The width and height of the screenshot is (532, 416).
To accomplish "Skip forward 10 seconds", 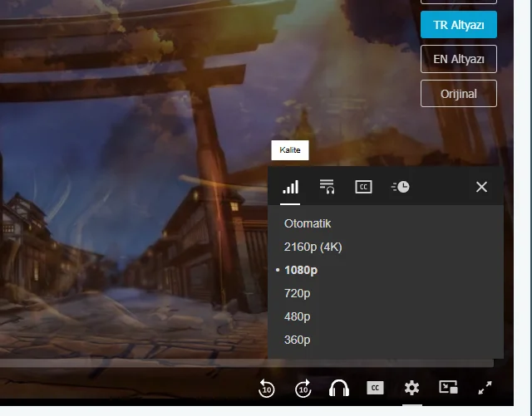I will 303,389.
